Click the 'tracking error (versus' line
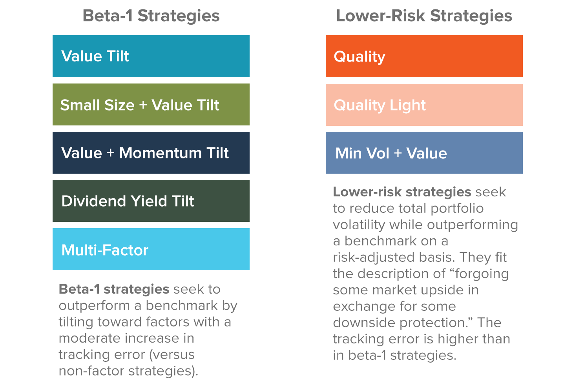The image size is (573, 392). click(x=126, y=354)
